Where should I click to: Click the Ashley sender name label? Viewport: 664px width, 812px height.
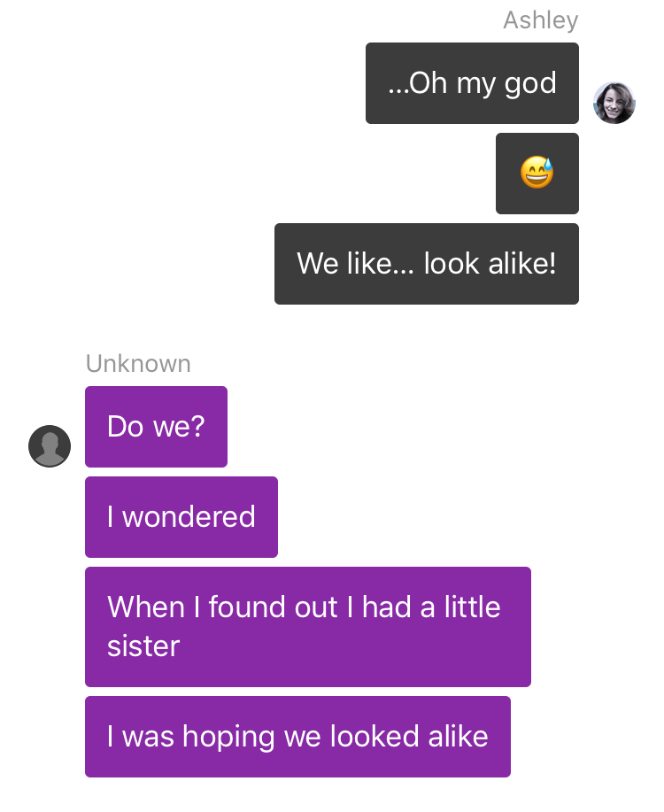click(541, 20)
